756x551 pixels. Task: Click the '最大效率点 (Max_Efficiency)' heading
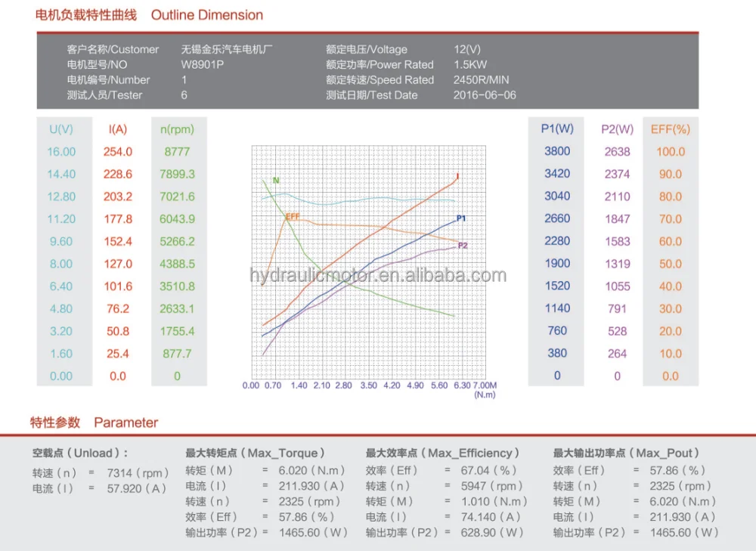[x=442, y=453]
